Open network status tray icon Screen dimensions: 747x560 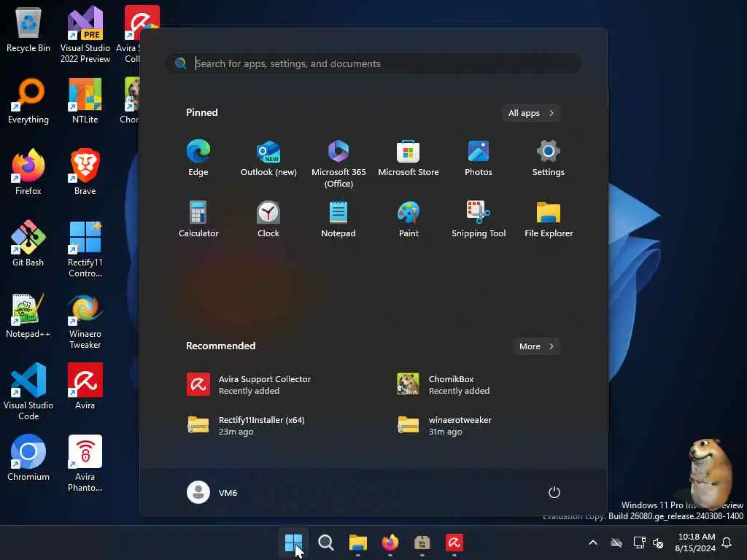tap(639, 542)
